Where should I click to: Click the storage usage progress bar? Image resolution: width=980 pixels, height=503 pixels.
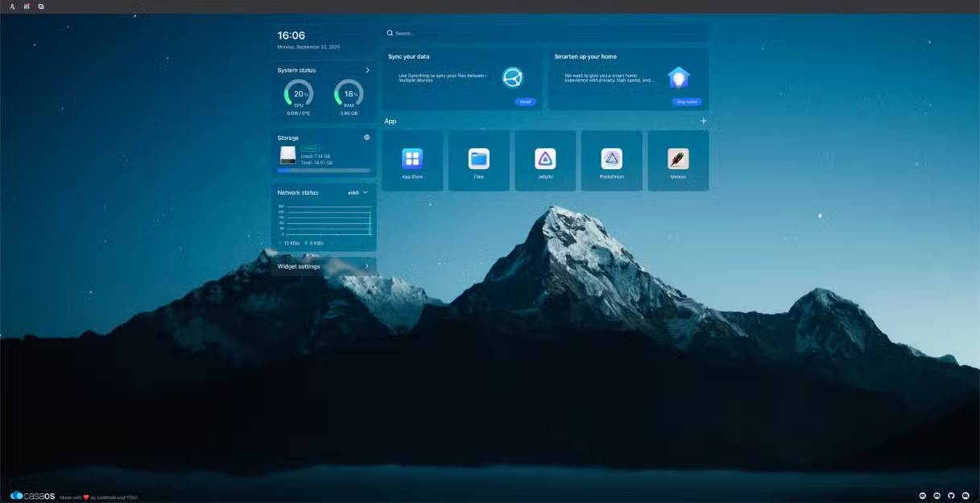pos(324,171)
